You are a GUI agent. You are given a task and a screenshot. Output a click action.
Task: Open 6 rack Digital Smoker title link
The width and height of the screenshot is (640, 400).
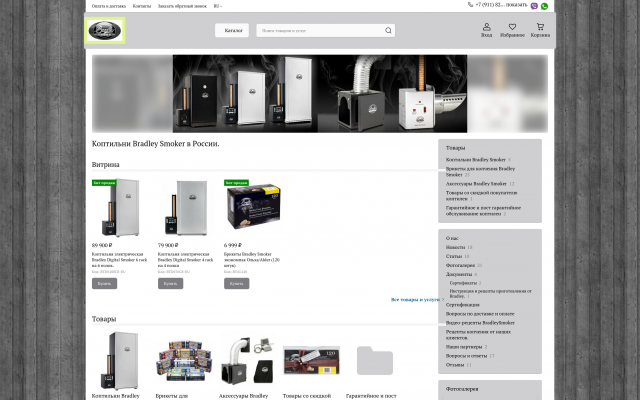click(120, 260)
